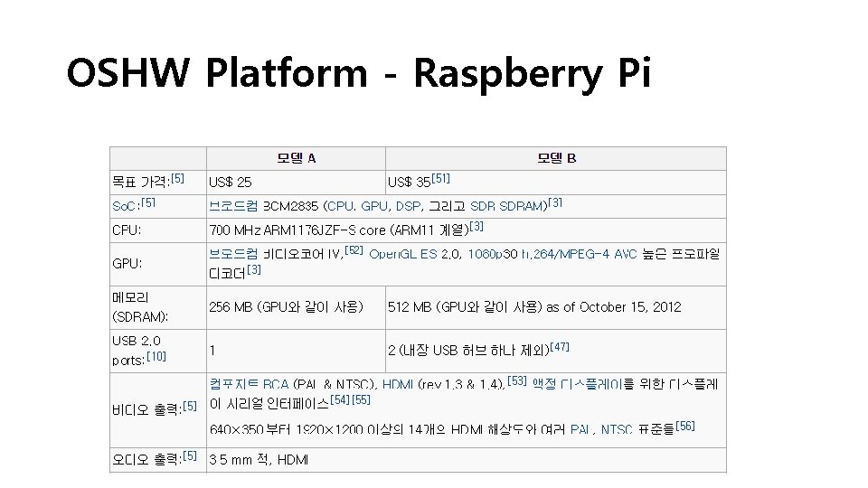868x488 pixels.
Task: Open the 'h.264/MPEG-4 AVC' link
Action: click(579, 254)
